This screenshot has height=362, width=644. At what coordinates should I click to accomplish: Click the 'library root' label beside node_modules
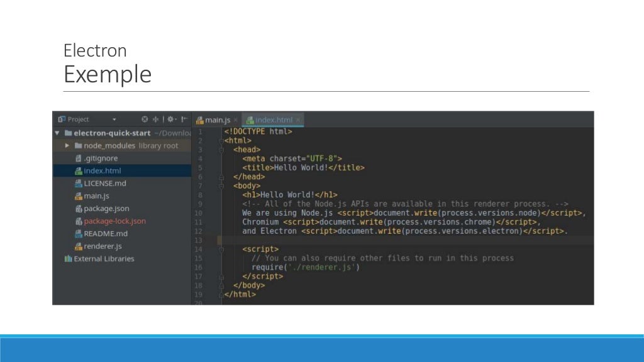158,146
